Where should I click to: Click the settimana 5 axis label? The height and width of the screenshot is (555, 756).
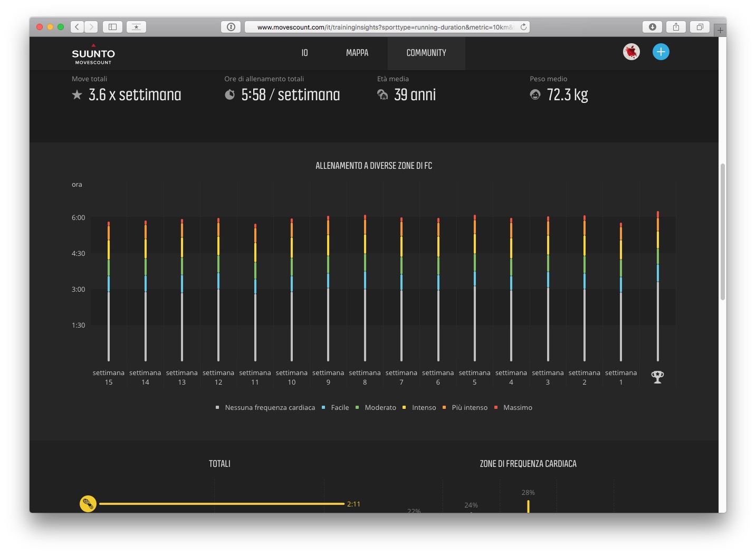click(x=474, y=377)
